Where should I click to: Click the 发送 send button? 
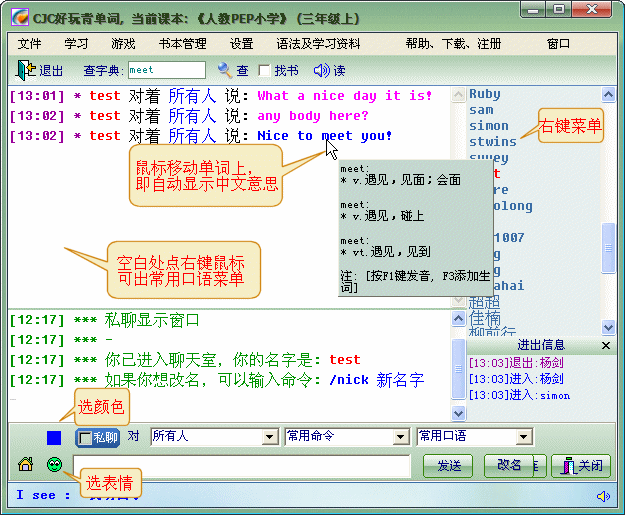(449, 465)
